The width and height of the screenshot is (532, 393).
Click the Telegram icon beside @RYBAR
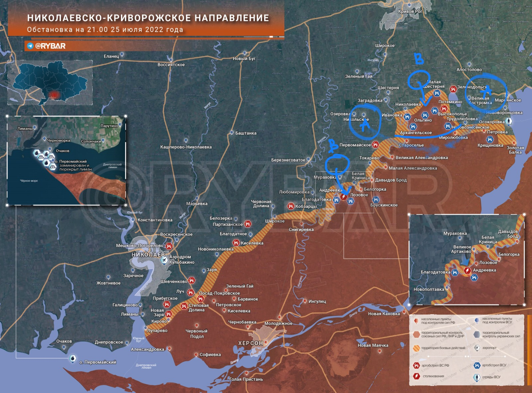[x=30, y=46]
